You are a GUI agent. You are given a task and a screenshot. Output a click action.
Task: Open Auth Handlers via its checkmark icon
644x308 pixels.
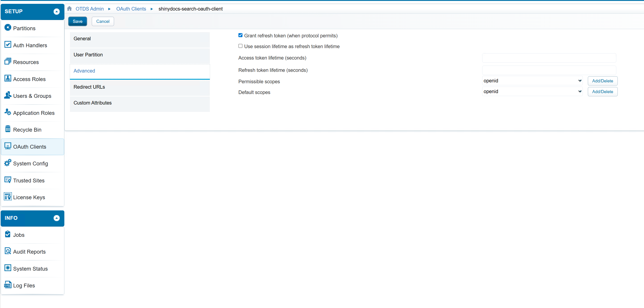point(8,45)
